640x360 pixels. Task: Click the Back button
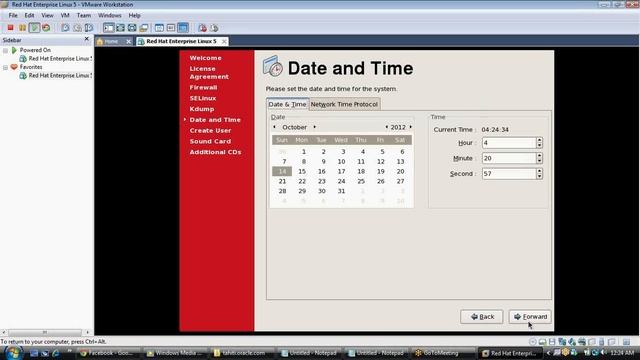point(482,317)
